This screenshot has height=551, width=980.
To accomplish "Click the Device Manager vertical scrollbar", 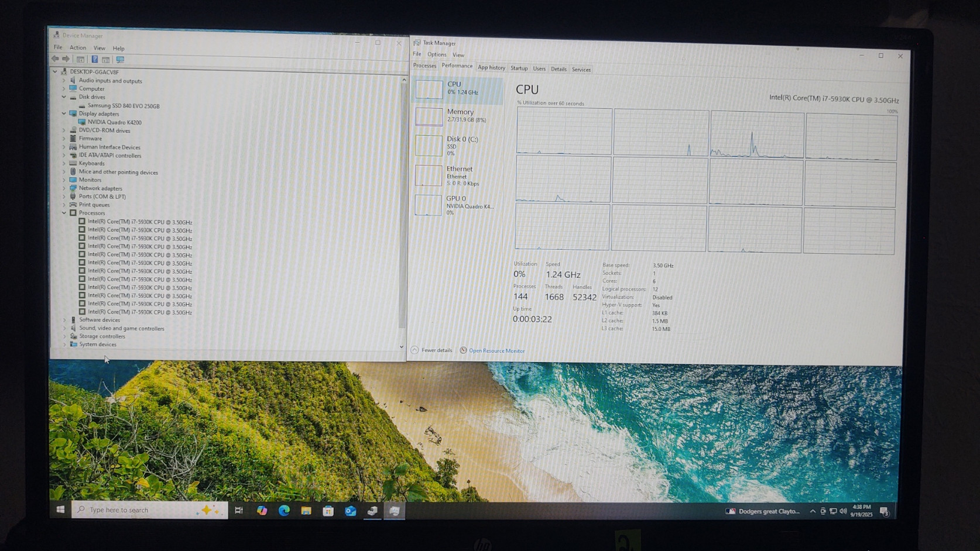I will pos(402,205).
